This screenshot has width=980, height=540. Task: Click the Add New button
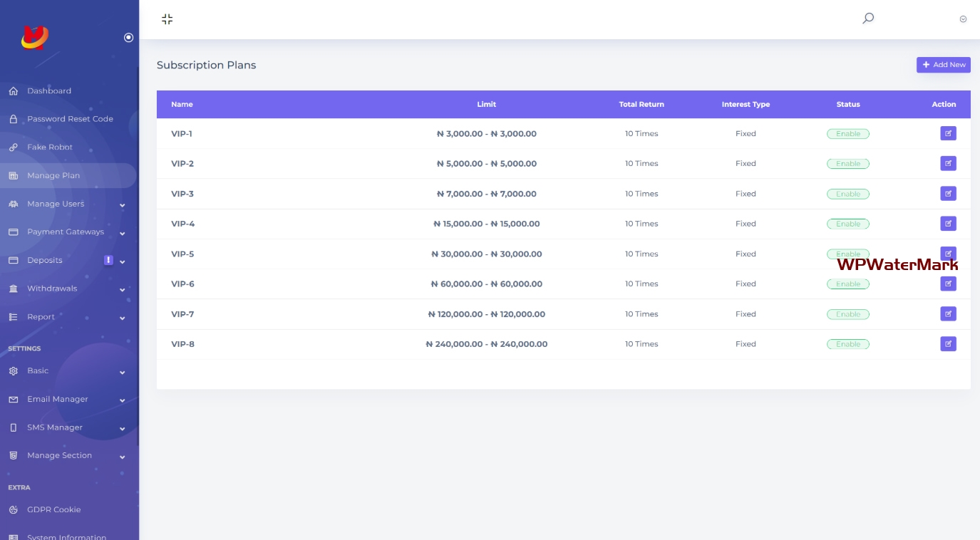click(943, 65)
